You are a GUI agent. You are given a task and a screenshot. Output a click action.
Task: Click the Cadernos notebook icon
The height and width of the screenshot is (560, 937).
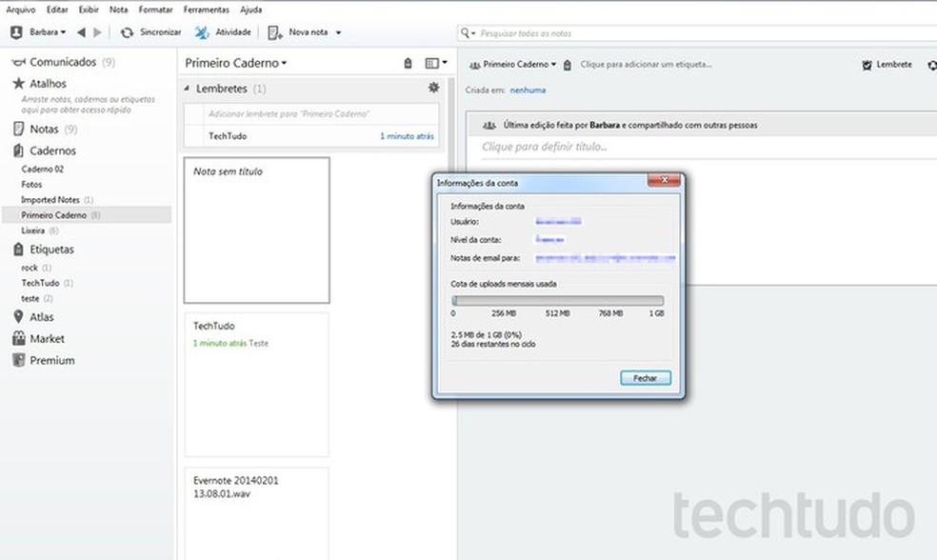(x=18, y=150)
